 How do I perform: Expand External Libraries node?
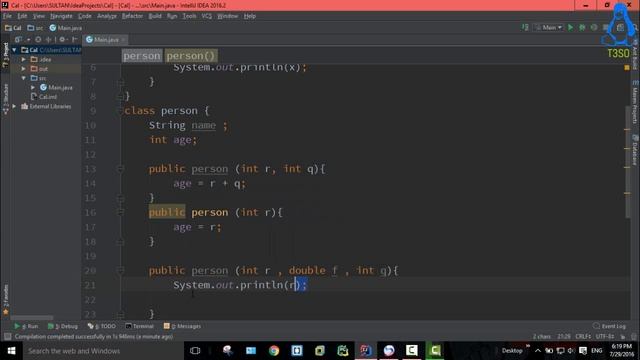[15, 106]
